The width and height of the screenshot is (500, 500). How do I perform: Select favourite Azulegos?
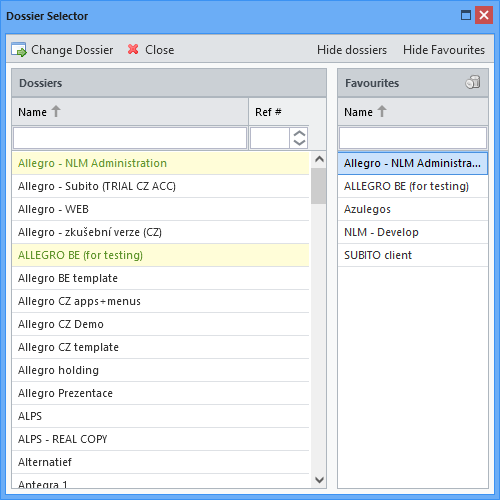[413, 209]
